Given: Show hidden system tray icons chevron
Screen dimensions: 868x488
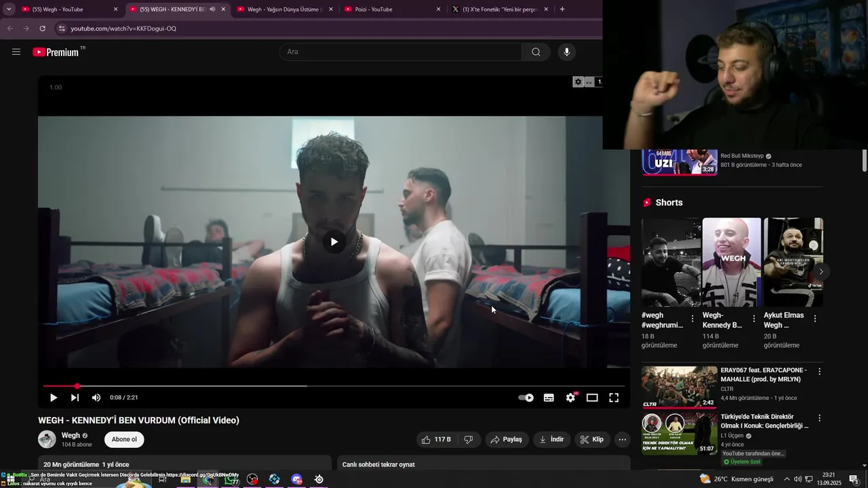Looking at the screenshot, I should tap(787, 479).
